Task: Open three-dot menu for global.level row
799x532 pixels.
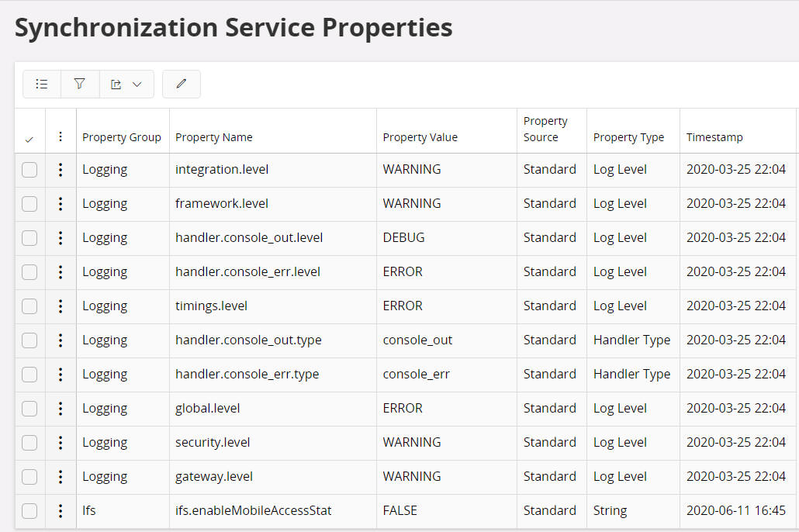Action: (61, 409)
